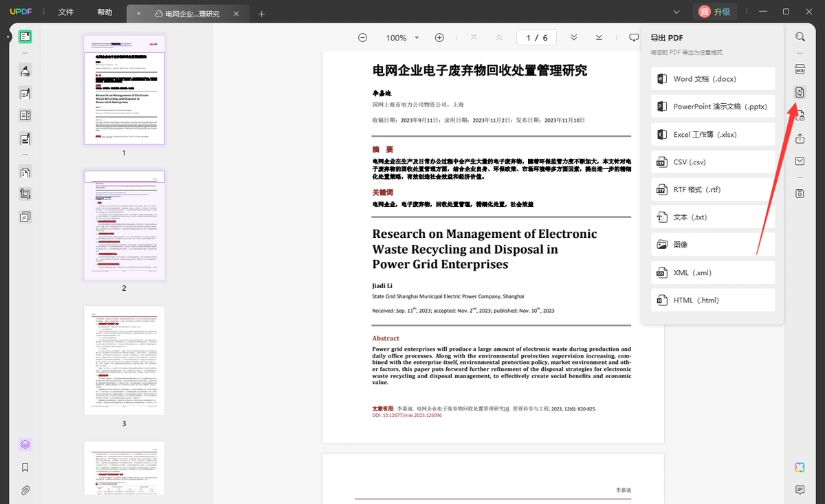Zoom in with the plus button

pyautogui.click(x=439, y=38)
